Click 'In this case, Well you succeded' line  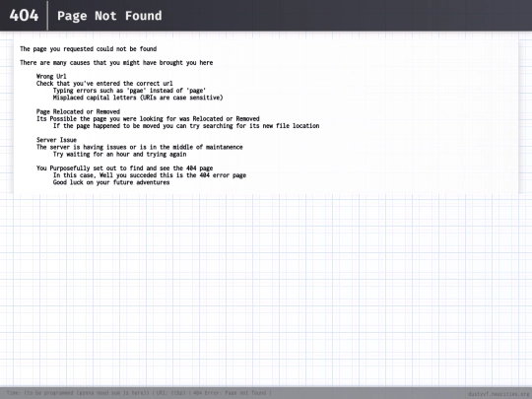pyautogui.click(x=150, y=175)
